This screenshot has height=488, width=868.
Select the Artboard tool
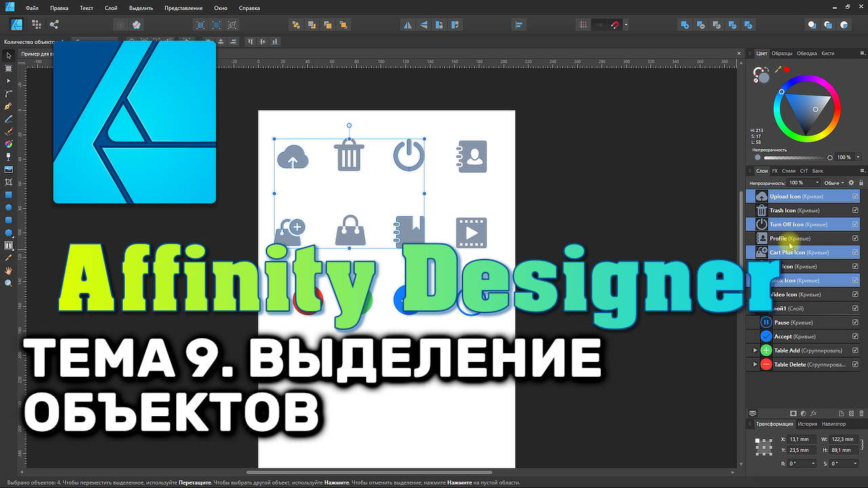9,68
